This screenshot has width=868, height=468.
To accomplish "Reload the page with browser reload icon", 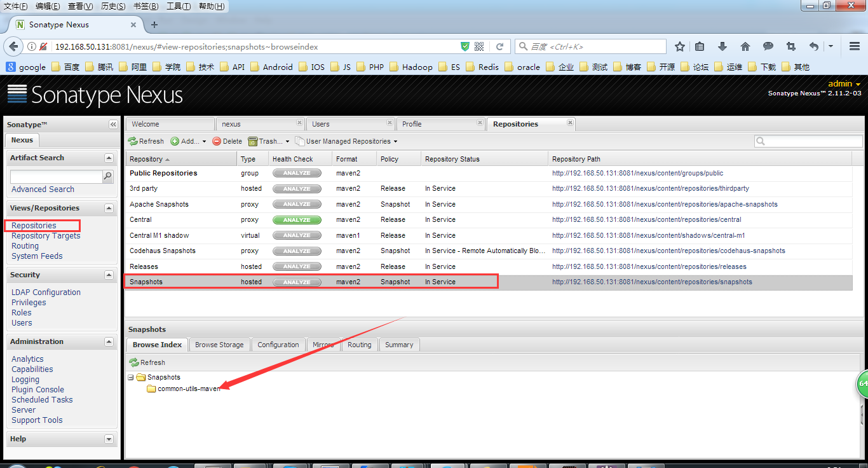I will [500, 46].
